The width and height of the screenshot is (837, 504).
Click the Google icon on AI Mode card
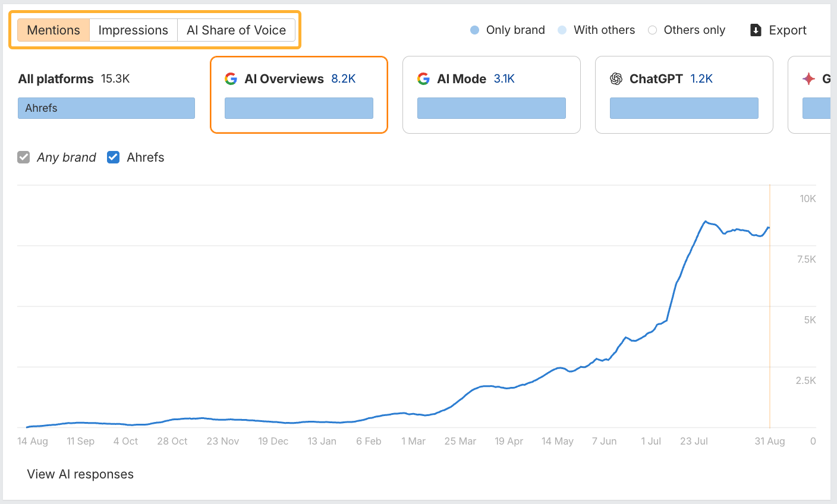point(423,78)
